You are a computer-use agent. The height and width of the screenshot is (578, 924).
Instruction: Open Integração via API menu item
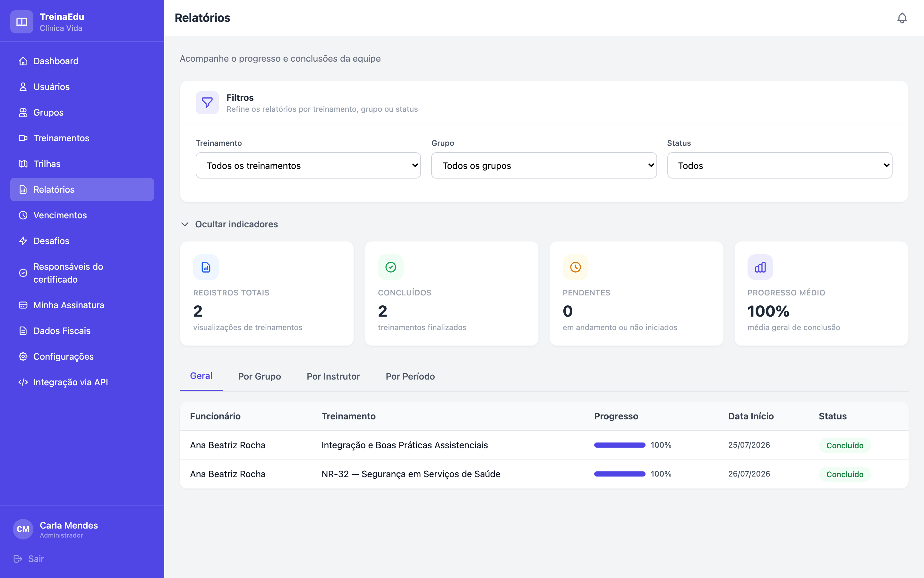point(82,382)
